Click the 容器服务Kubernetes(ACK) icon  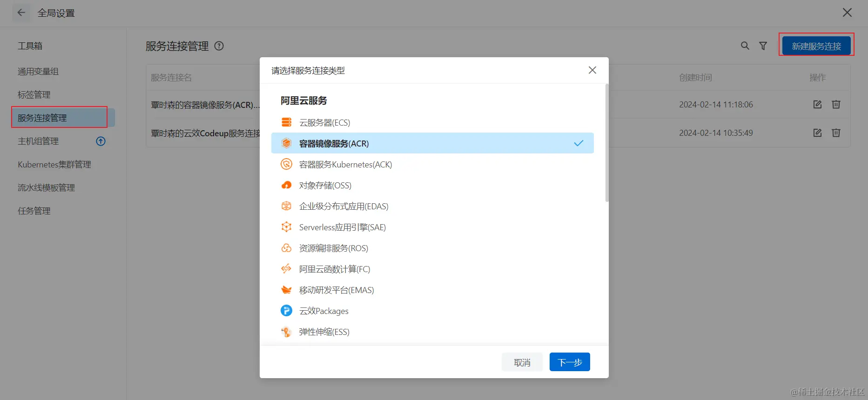[286, 164]
